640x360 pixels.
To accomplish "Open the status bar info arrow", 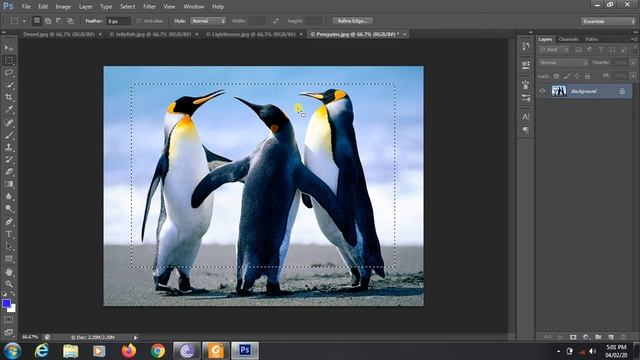I will pyautogui.click(x=136, y=338).
